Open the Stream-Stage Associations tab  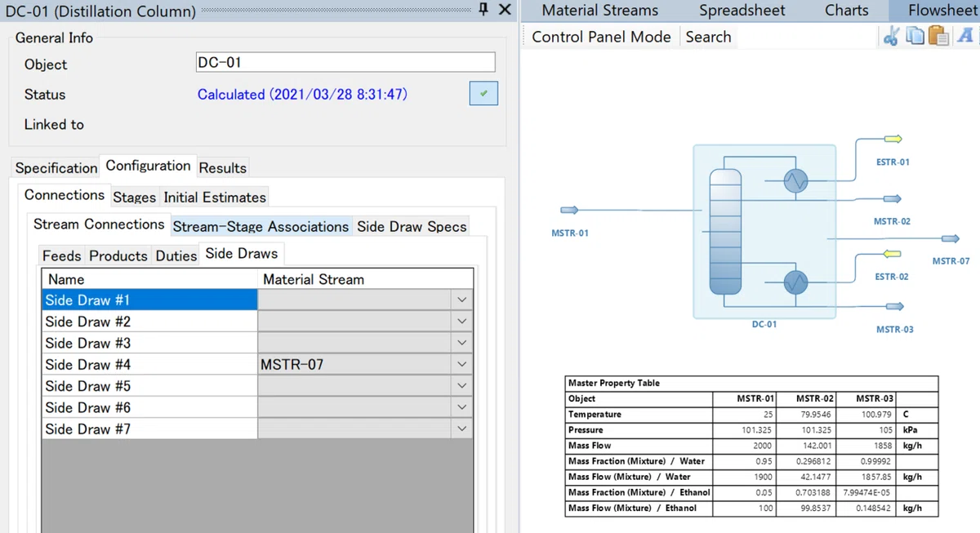click(x=261, y=226)
